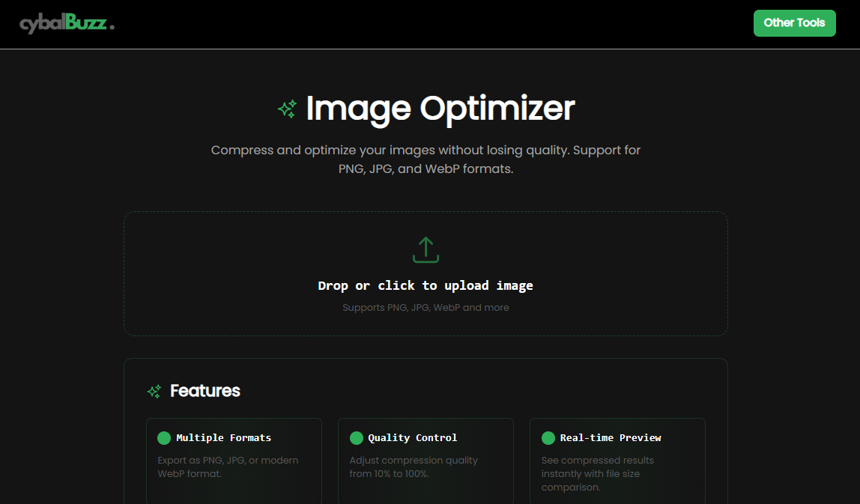Click the green dot on Real-time Preview card
The image size is (860, 504).
point(548,437)
